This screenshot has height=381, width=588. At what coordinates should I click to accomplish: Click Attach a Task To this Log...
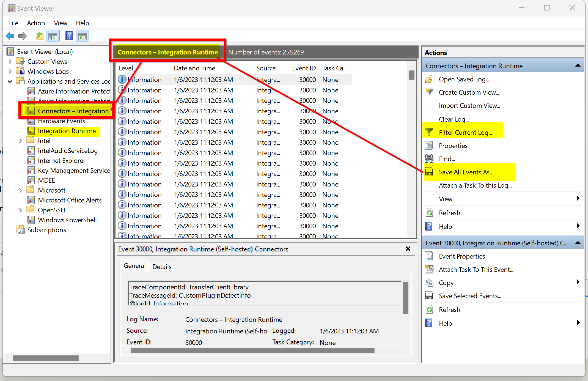475,185
